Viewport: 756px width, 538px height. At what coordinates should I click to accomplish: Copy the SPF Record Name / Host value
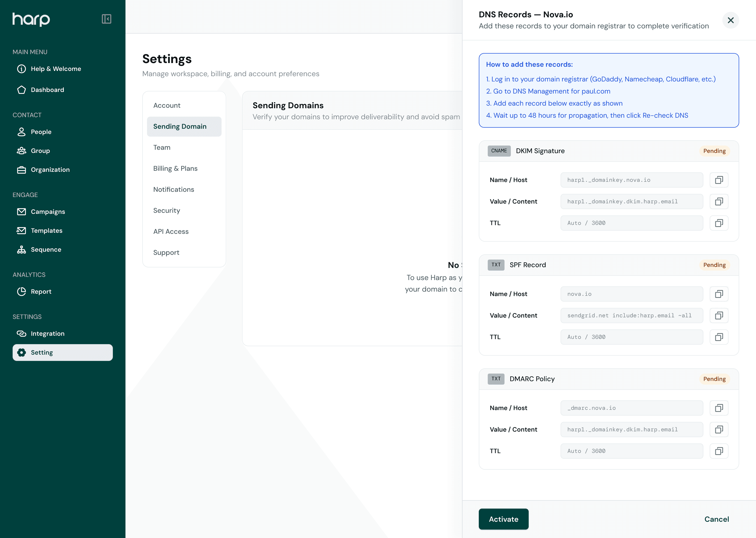[x=719, y=294]
